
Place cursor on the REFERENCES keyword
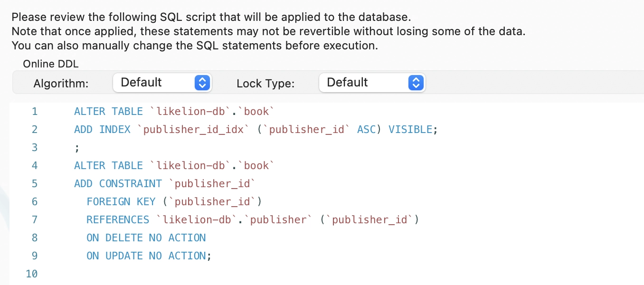point(118,220)
